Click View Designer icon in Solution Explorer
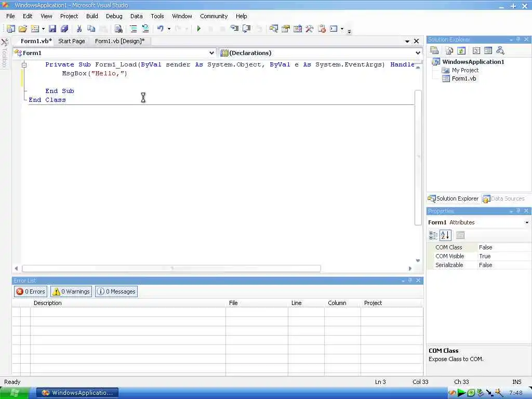Screen dimensions: 532x399 tap(488, 50)
